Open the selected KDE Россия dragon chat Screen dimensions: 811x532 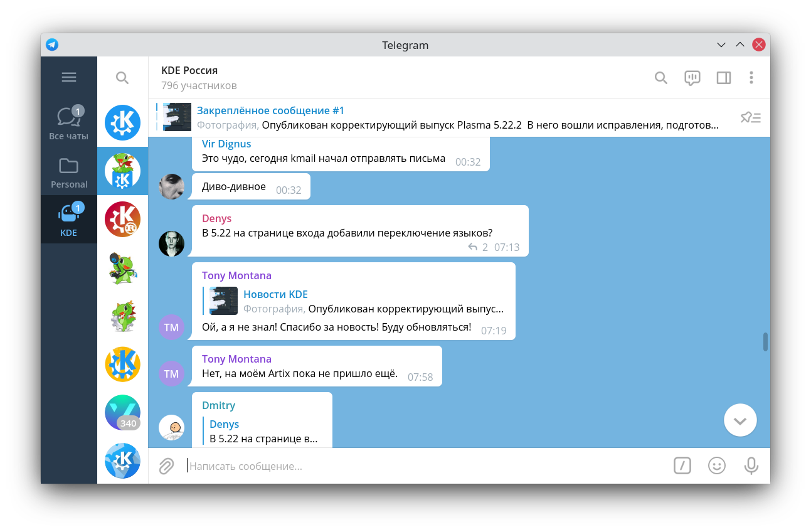tap(122, 171)
